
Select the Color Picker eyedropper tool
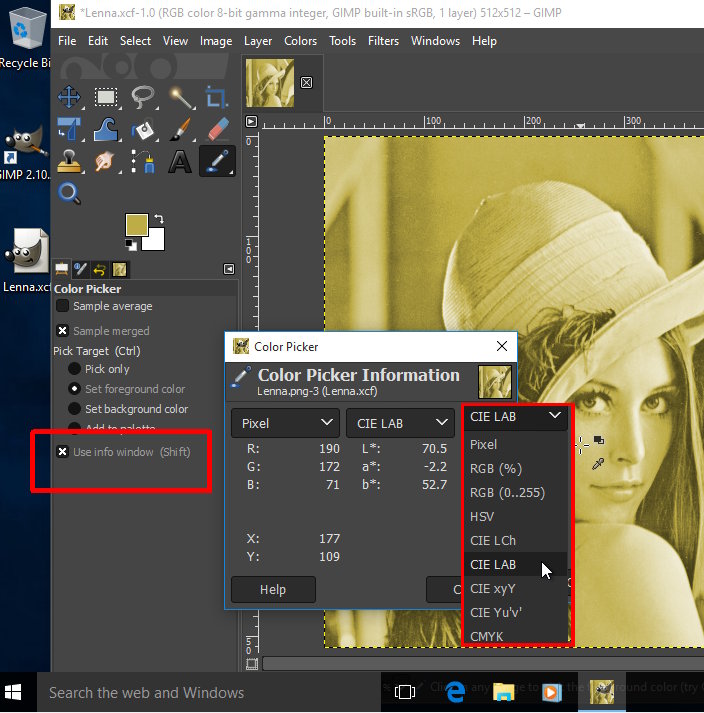click(x=217, y=161)
